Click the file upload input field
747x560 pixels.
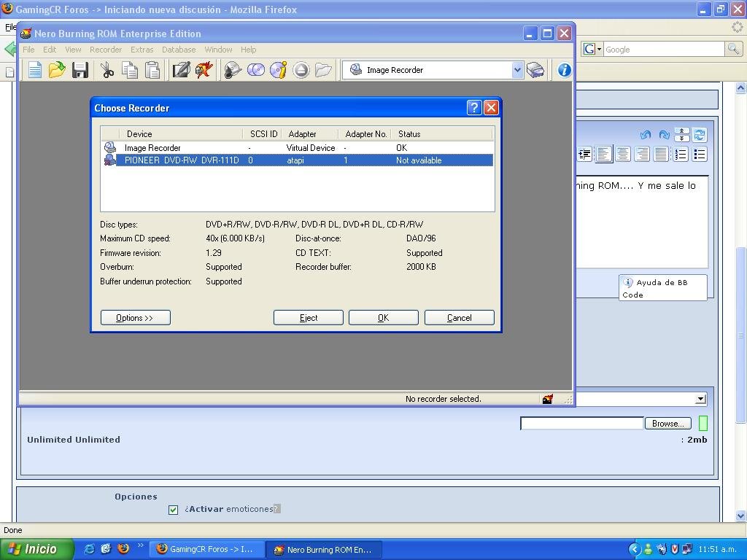(581, 424)
